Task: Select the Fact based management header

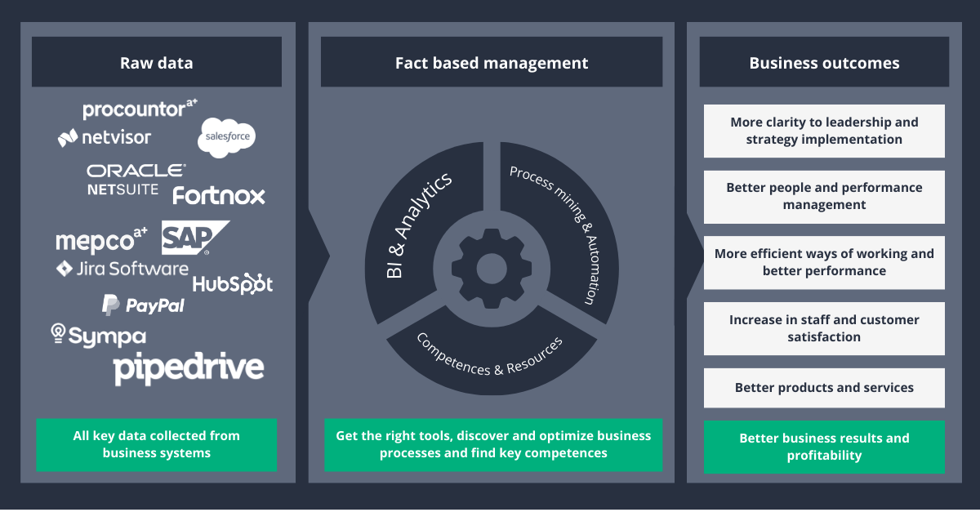Action: tap(492, 62)
